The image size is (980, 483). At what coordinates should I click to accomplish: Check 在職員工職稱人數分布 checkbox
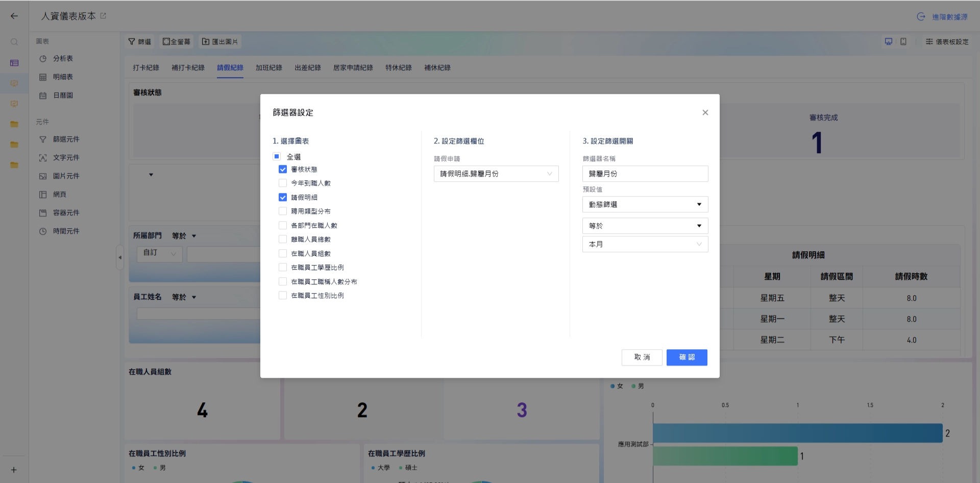pos(283,282)
